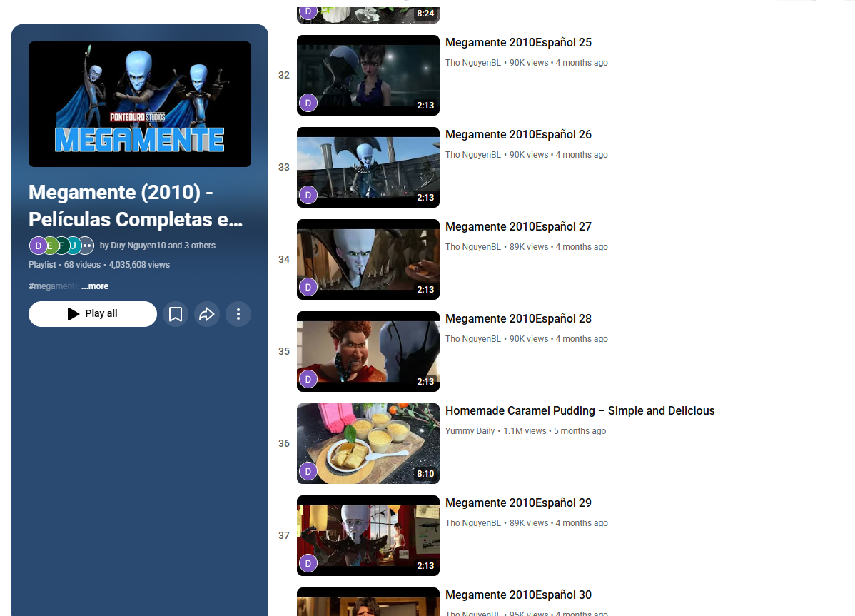Open Megamente 2010Español 28 title
The width and height of the screenshot is (855, 616).
point(519,319)
